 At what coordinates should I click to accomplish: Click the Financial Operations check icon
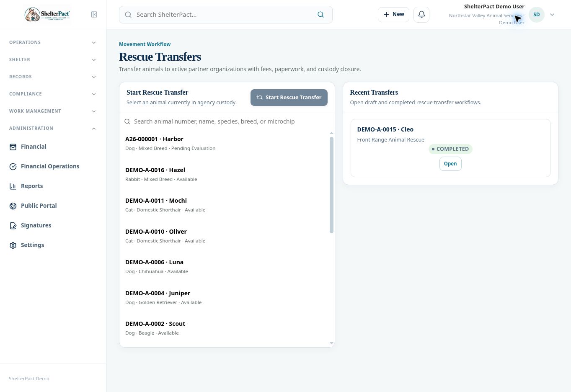click(x=13, y=167)
